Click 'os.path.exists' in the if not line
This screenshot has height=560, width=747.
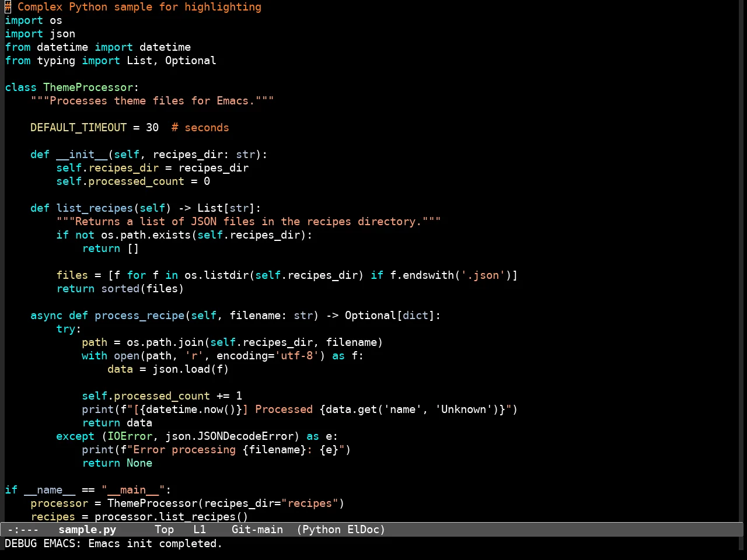[x=146, y=235]
